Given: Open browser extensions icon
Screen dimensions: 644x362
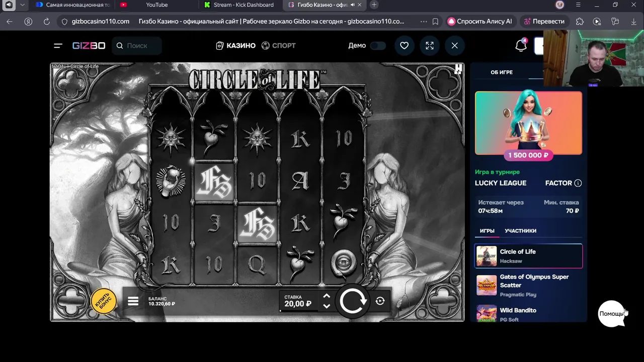Looking at the screenshot, I should pyautogui.click(x=580, y=22).
